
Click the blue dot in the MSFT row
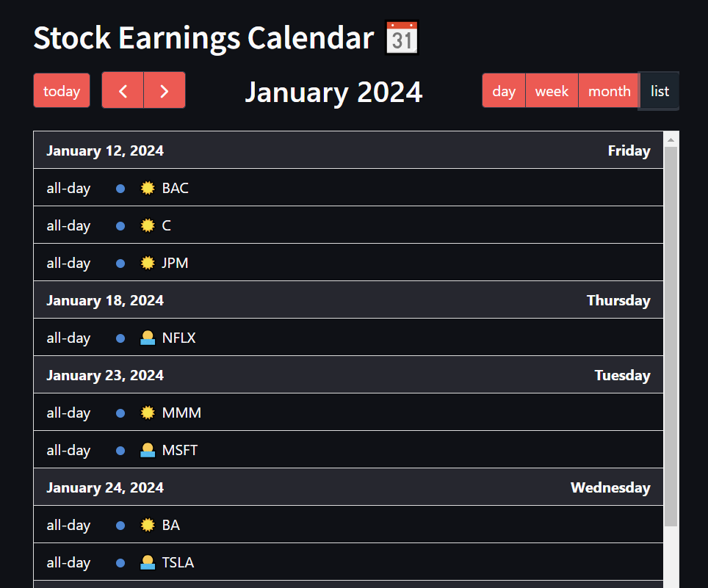(120, 451)
